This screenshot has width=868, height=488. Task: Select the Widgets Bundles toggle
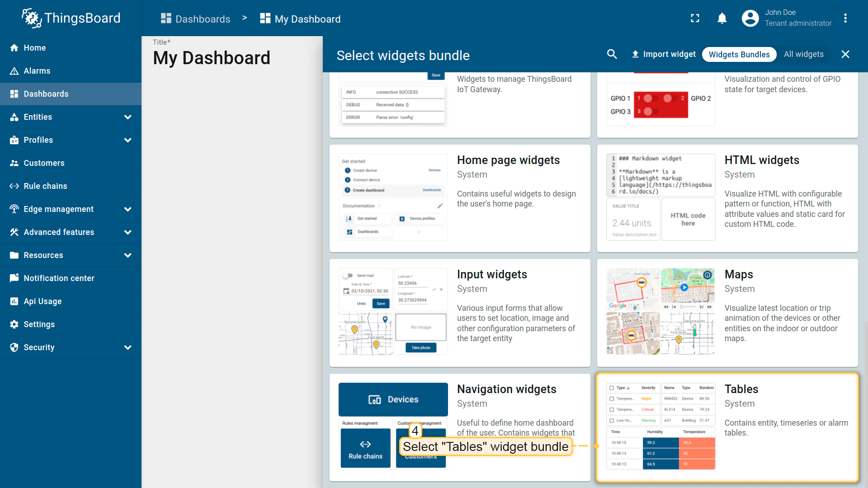coord(739,54)
